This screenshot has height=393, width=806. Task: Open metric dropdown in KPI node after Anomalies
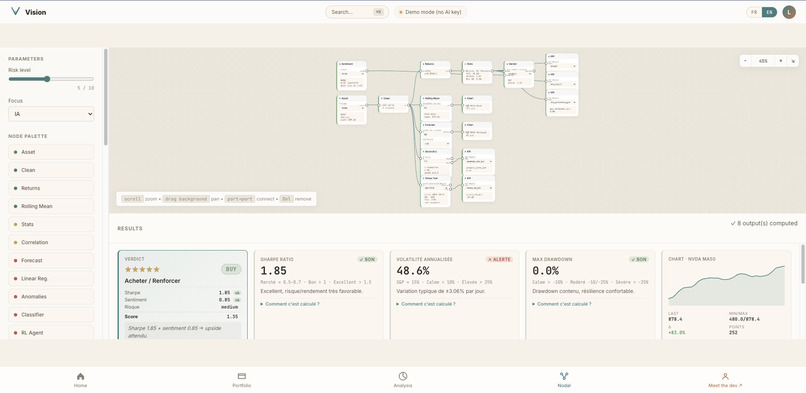click(479, 161)
